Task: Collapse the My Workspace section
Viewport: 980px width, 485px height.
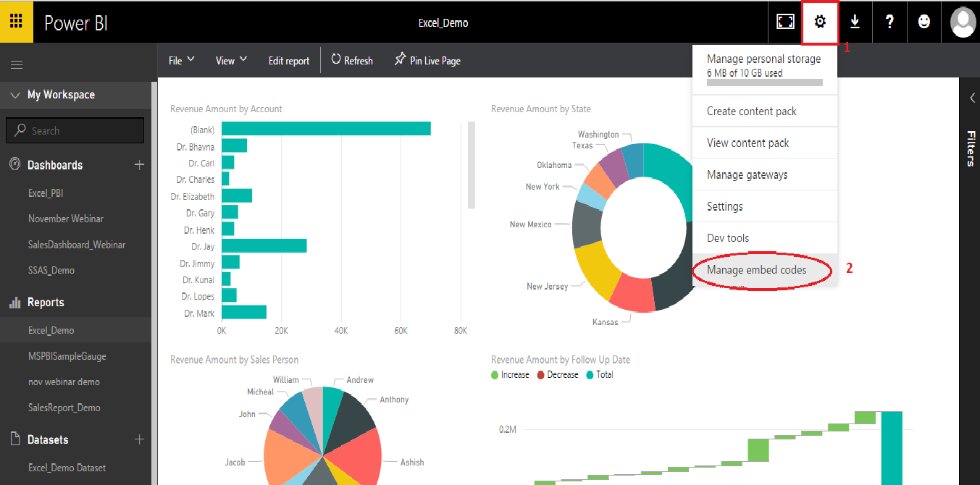Action: [15, 95]
